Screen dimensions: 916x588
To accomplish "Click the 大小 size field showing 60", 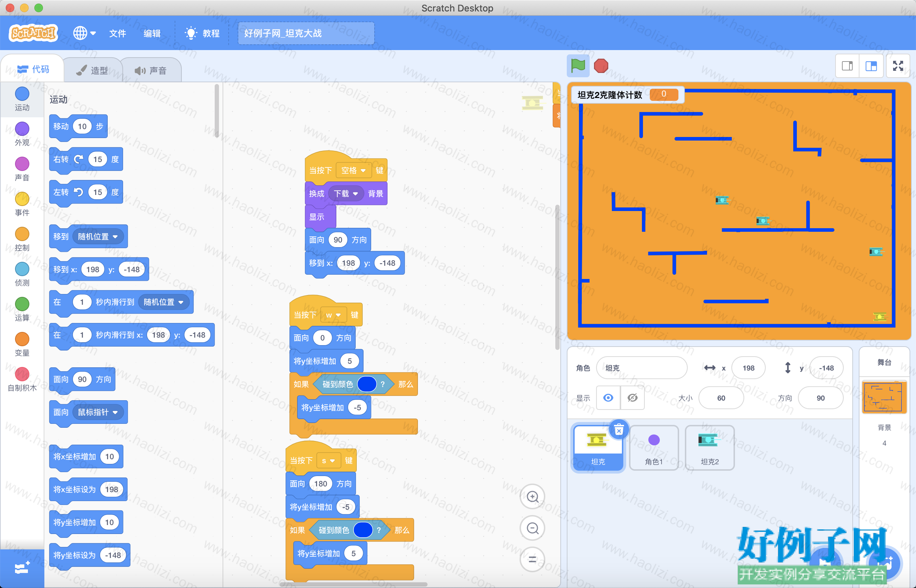I will click(721, 398).
